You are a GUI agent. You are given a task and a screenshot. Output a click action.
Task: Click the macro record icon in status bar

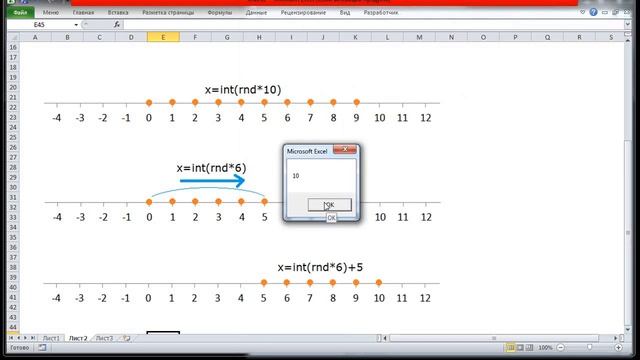(x=42, y=348)
